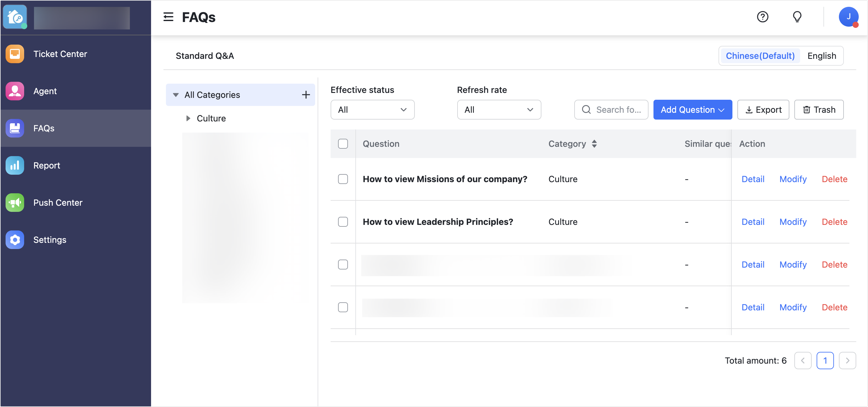
Task: Open Settings from the sidebar
Action: (50, 239)
